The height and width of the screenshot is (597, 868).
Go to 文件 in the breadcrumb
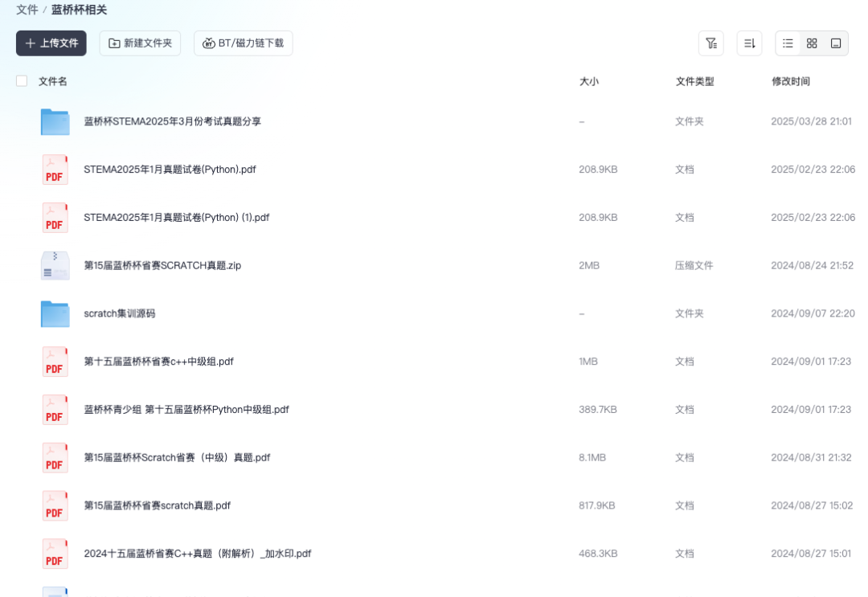tap(27, 10)
